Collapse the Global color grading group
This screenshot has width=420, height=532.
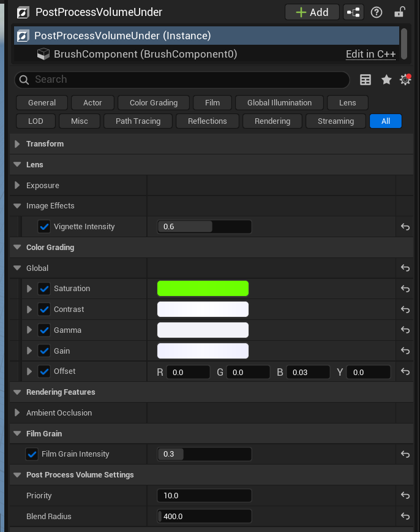click(x=17, y=268)
